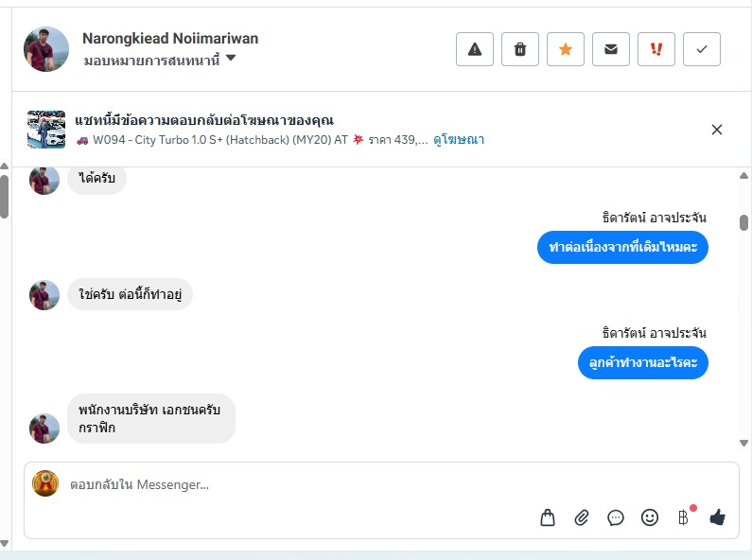
Task: Click the baht payment request icon
Action: click(683, 517)
